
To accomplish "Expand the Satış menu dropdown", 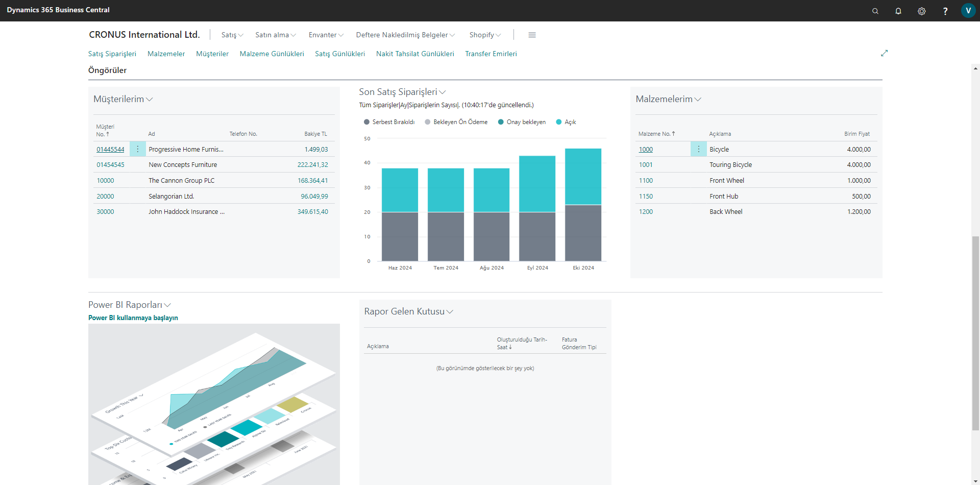I will click(232, 35).
